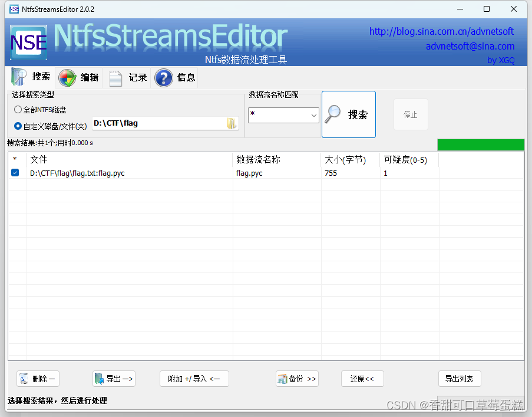The height and width of the screenshot is (417, 532).
Task: Click the disabled 停止 button
Action: point(411,114)
